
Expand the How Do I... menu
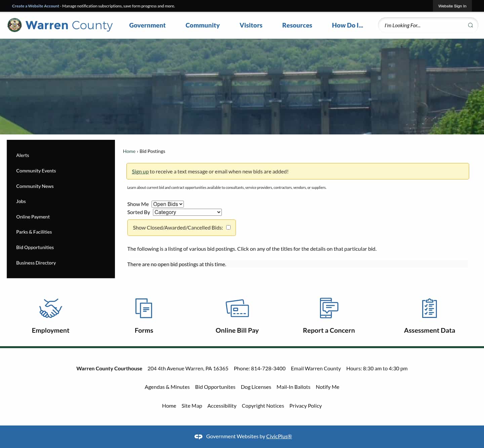[x=348, y=25]
